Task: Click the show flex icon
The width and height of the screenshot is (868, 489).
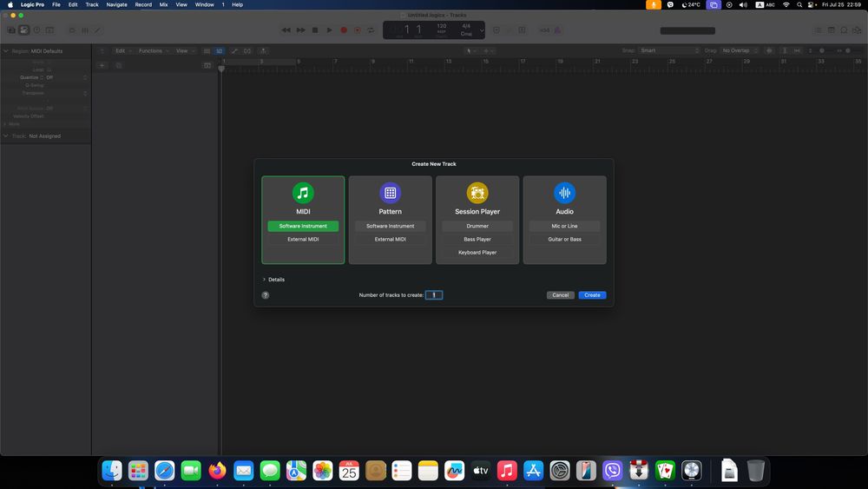Action: coord(247,51)
